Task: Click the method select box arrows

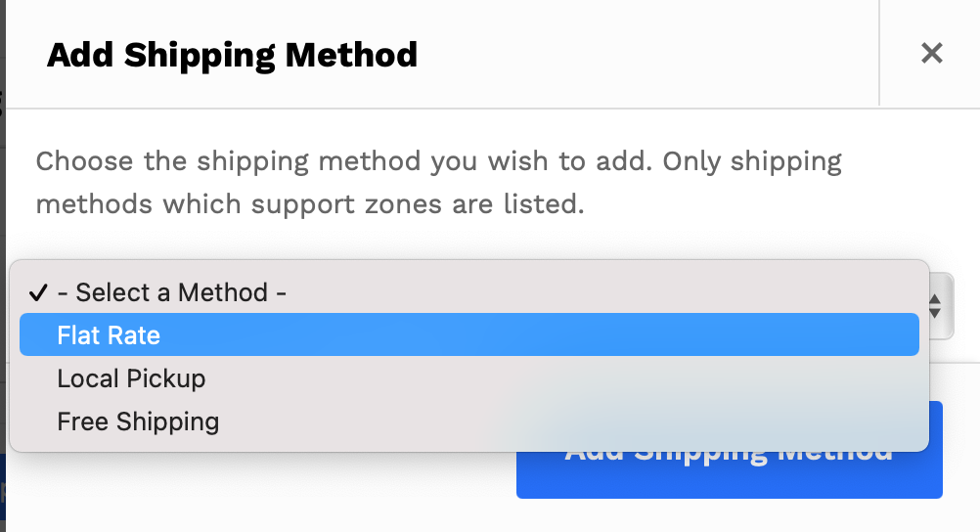Action: tap(935, 305)
